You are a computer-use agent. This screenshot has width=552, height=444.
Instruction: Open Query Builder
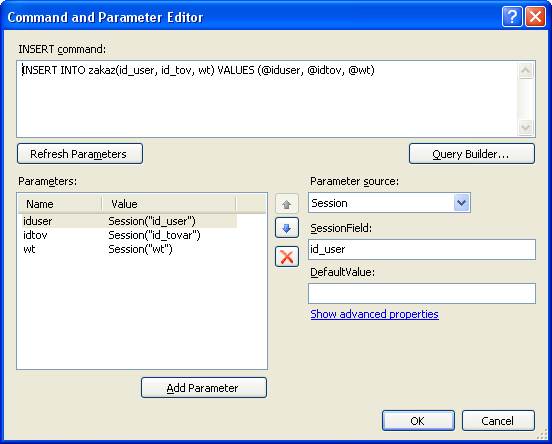[472, 154]
